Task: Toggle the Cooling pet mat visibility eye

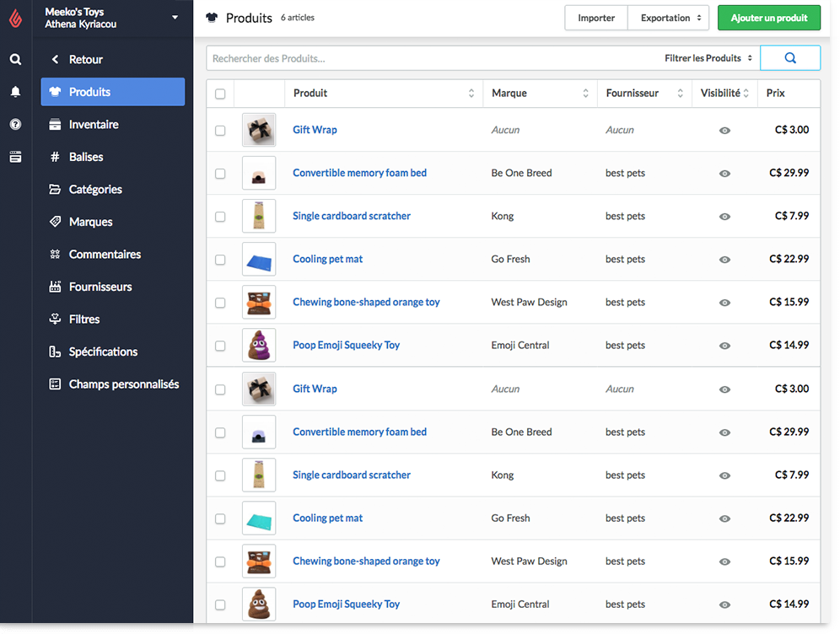Action: pyautogui.click(x=724, y=260)
